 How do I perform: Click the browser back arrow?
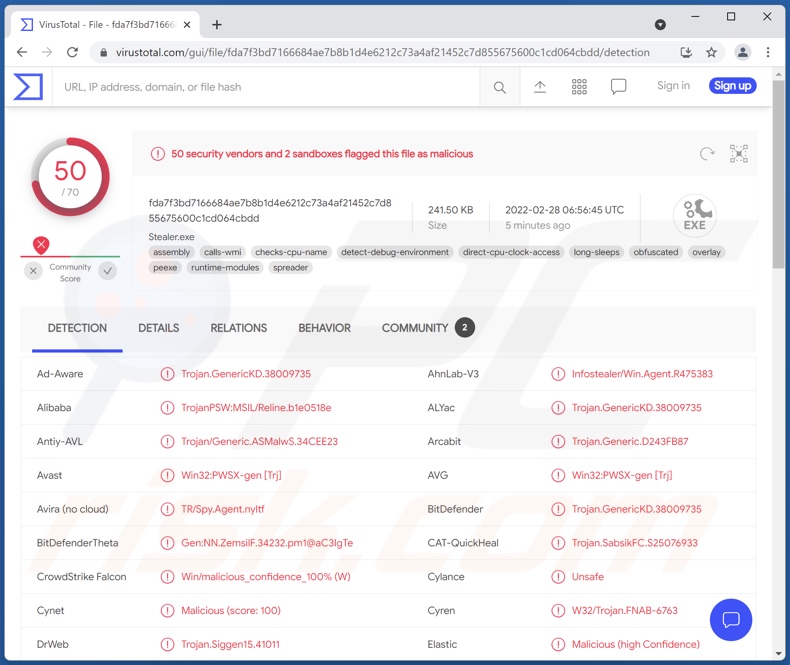click(22, 52)
